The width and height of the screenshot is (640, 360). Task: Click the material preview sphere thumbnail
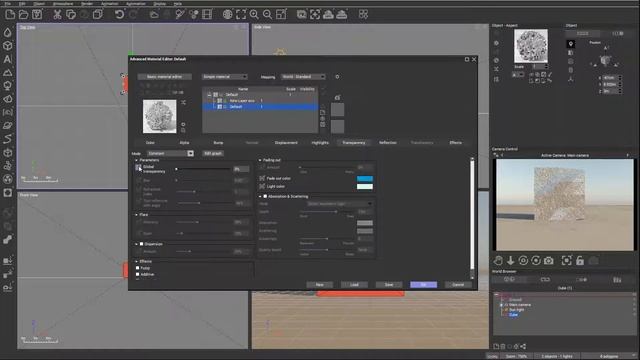(160, 117)
